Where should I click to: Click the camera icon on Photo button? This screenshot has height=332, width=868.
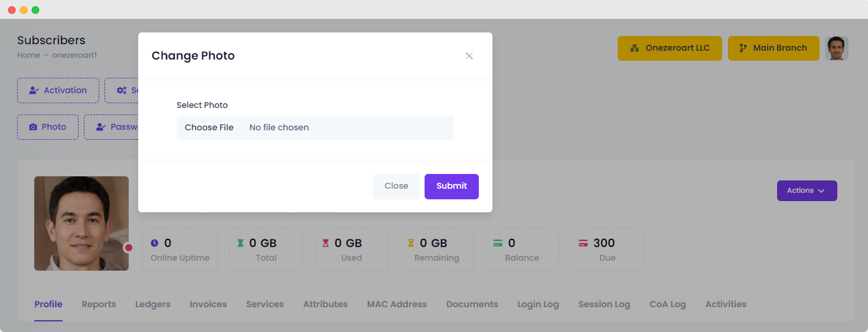pos(33,127)
